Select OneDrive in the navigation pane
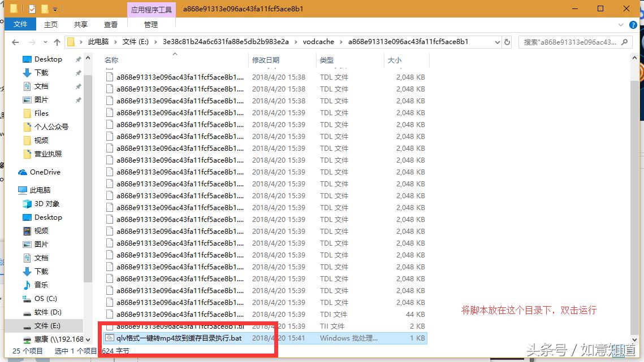 pyautogui.click(x=45, y=172)
